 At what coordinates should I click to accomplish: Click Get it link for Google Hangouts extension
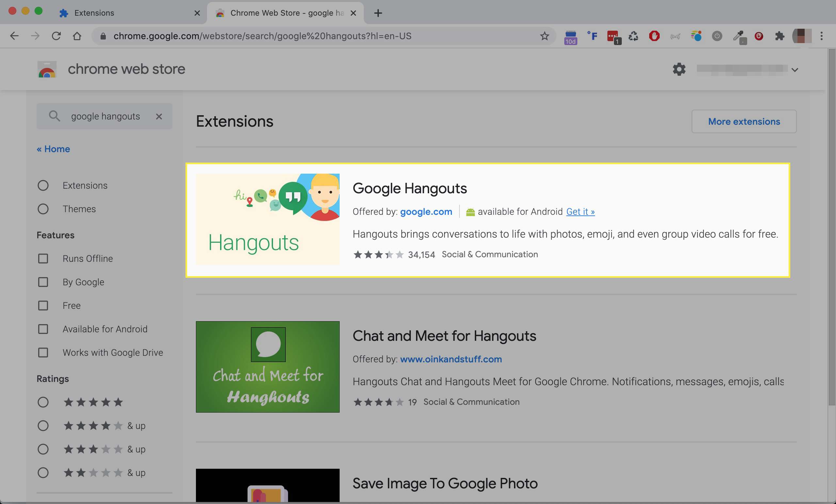[580, 212]
